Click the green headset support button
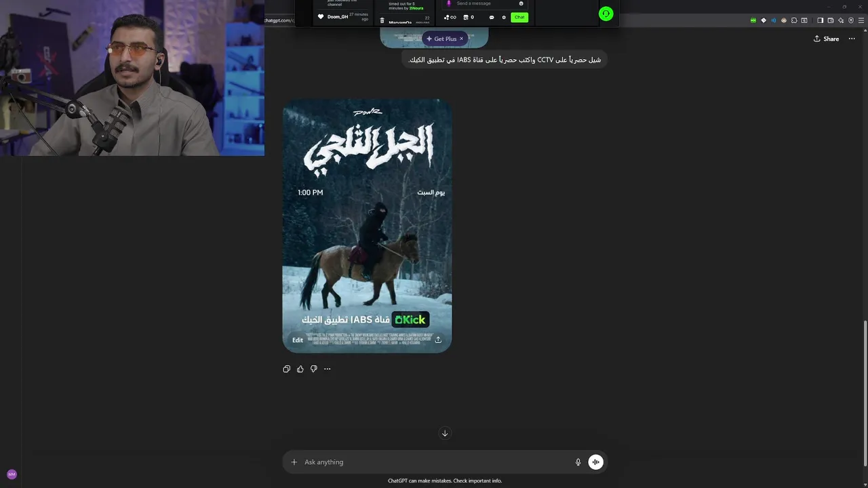868x488 pixels. (x=606, y=14)
